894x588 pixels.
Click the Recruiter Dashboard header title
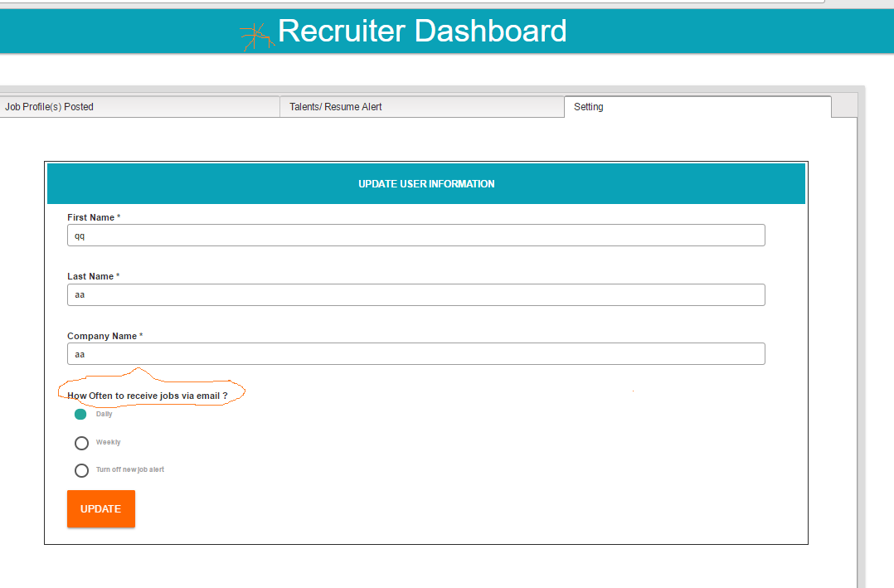click(x=422, y=31)
